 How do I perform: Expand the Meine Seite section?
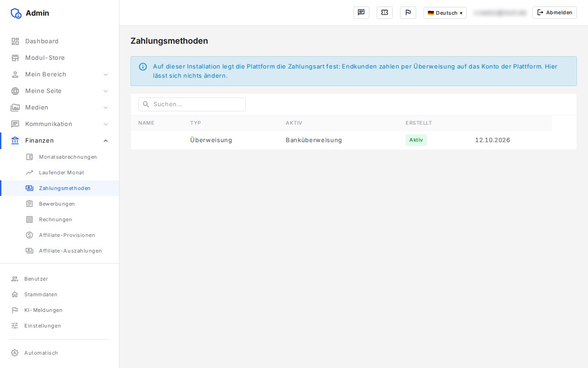coord(59,91)
